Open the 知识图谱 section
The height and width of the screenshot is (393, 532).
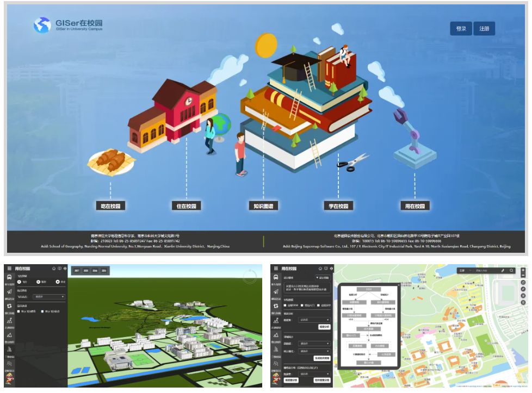click(263, 206)
